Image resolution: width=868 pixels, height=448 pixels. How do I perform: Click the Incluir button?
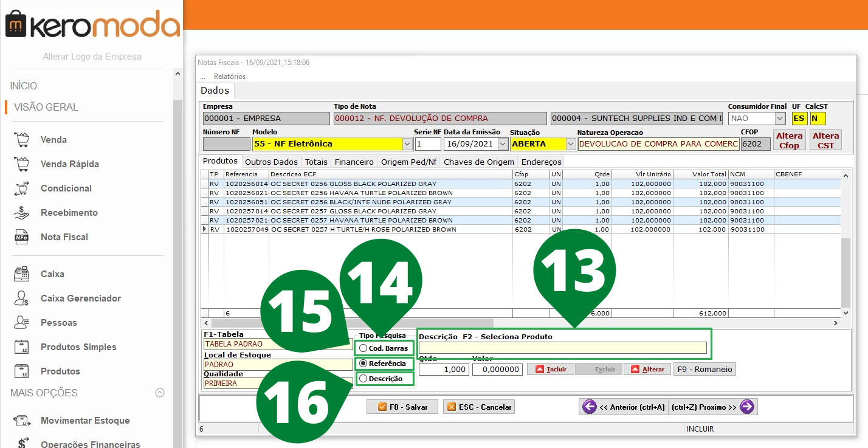pos(550,369)
